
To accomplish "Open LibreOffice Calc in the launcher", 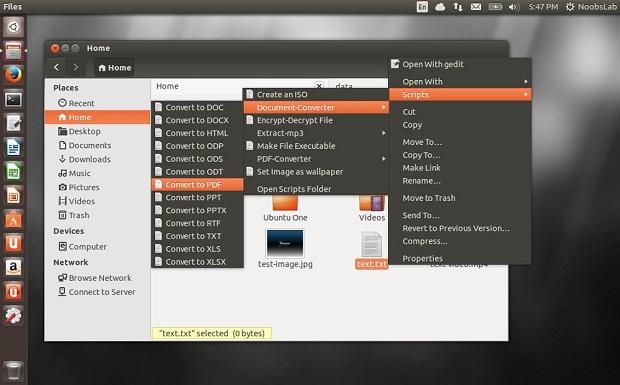I will click(13, 171).
